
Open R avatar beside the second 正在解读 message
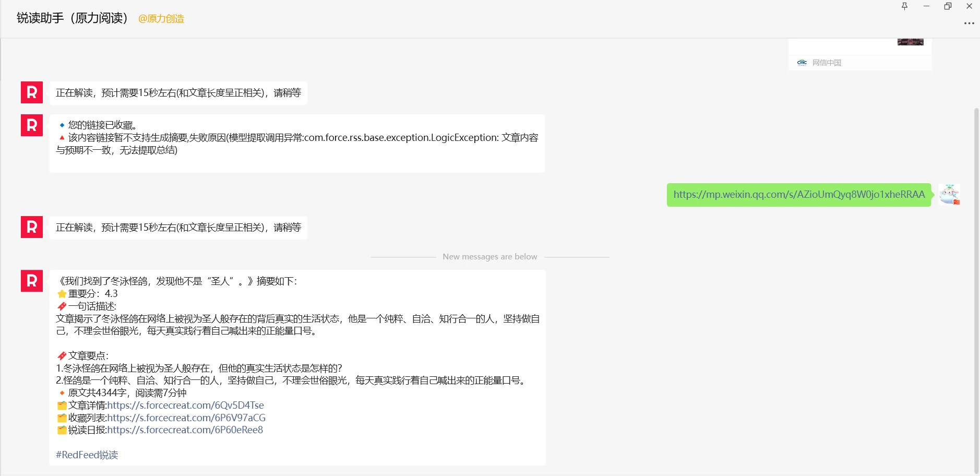[x=32, y=227]
